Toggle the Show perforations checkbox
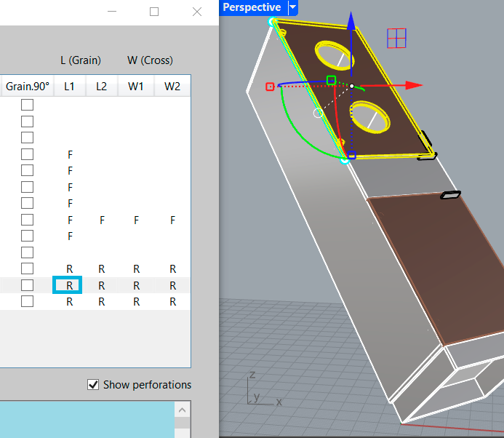The width and height of the screenshot is (504, 438). coord(93,385)
